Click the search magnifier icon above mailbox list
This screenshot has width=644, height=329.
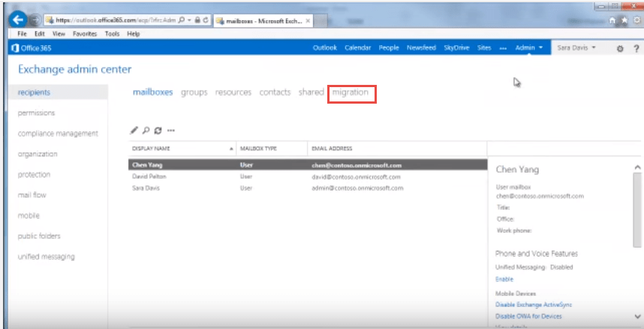point(146,131)
